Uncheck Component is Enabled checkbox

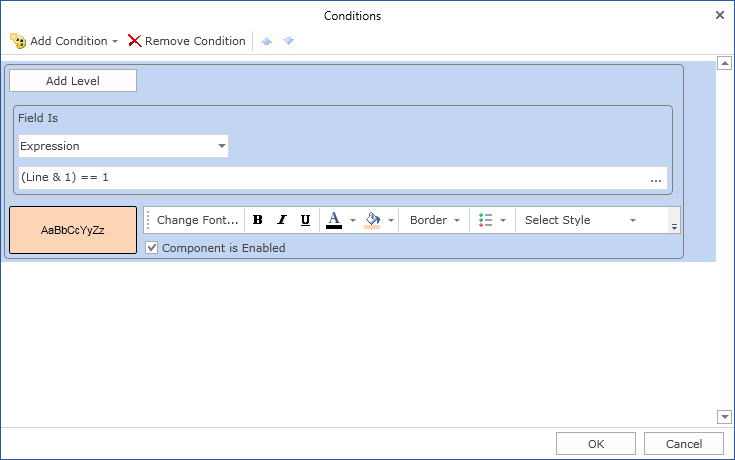152,248
